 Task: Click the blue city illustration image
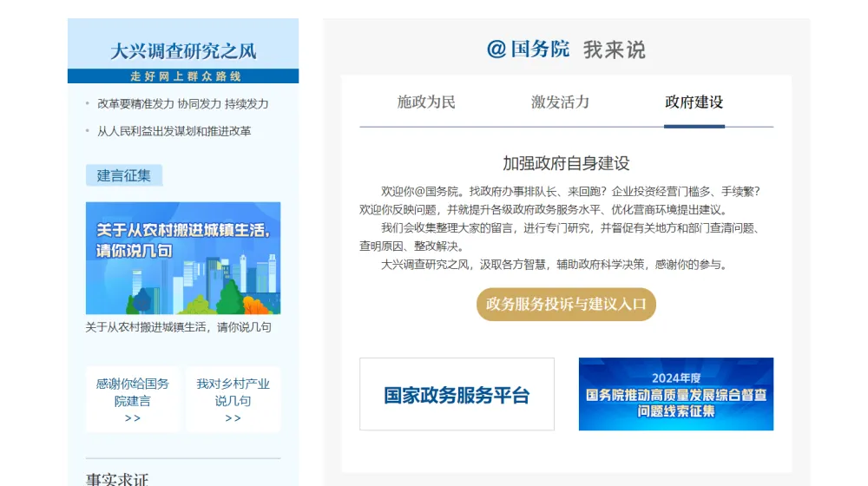[x=183, y=258]
